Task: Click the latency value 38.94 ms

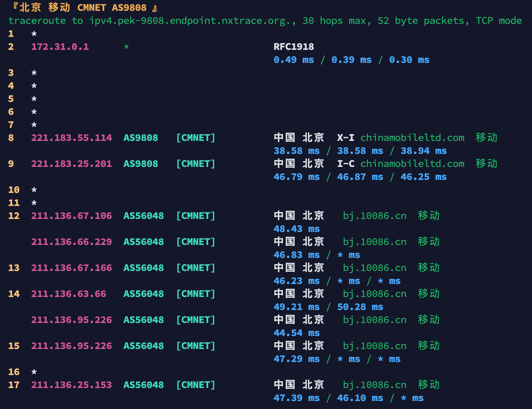Action: pyautogui.click(x=424, y=151)
